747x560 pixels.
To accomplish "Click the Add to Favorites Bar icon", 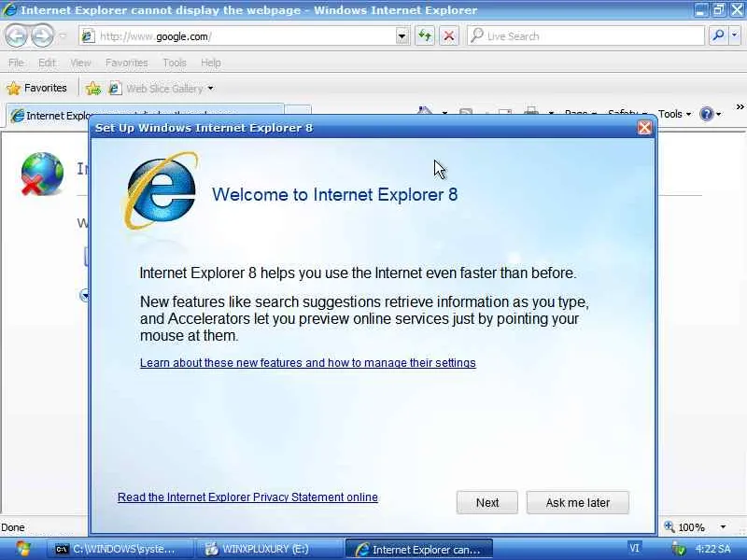I will point(93,88).
